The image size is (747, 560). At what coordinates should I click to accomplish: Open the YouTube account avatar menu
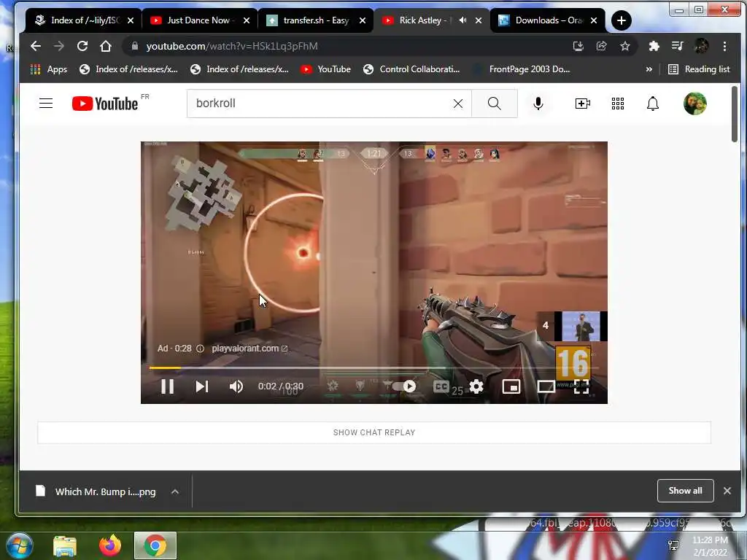[x=694, y=104]
